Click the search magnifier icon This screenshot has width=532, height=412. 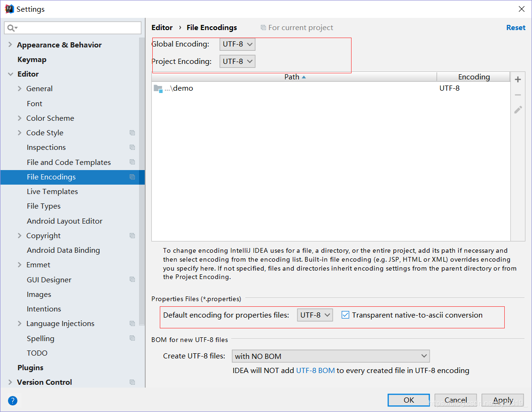[x=12, y=28]
